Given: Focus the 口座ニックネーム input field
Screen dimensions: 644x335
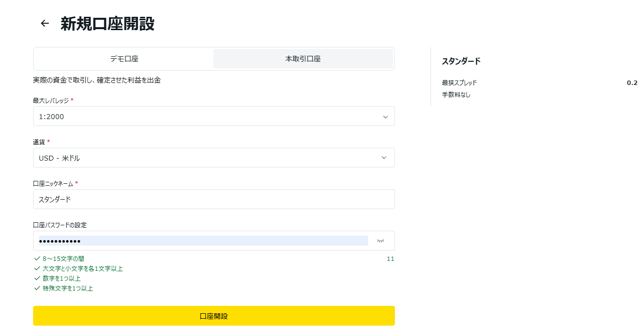Looking at the screenshot, I should pos(214,200).
